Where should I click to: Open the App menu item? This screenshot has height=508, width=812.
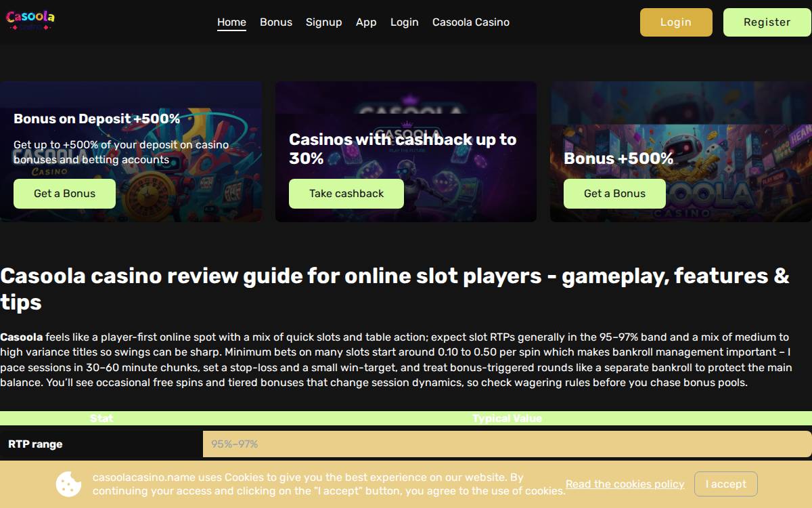pos(366,22)
